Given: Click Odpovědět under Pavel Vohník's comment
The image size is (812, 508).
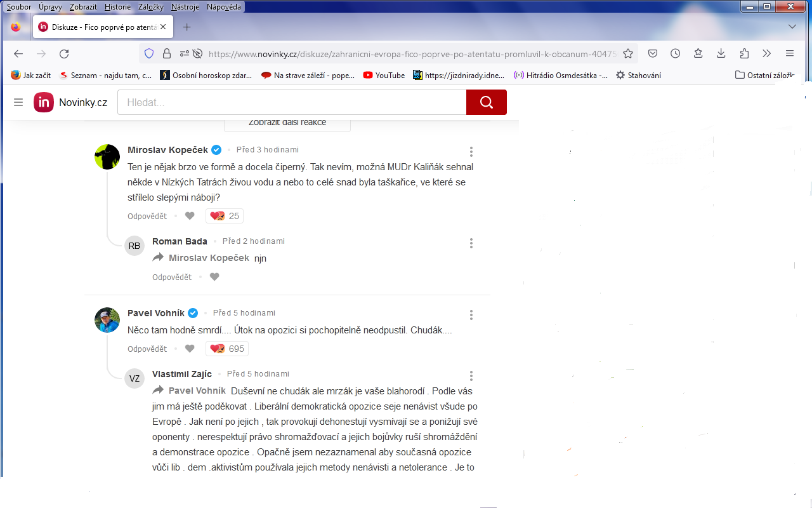Looking at the screenshot, I should click(147, 349).
